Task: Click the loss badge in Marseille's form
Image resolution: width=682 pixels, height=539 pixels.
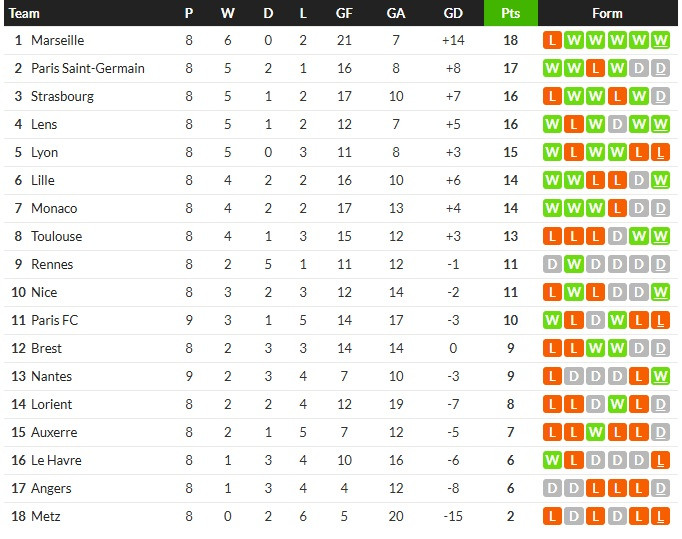Action: 552,41
